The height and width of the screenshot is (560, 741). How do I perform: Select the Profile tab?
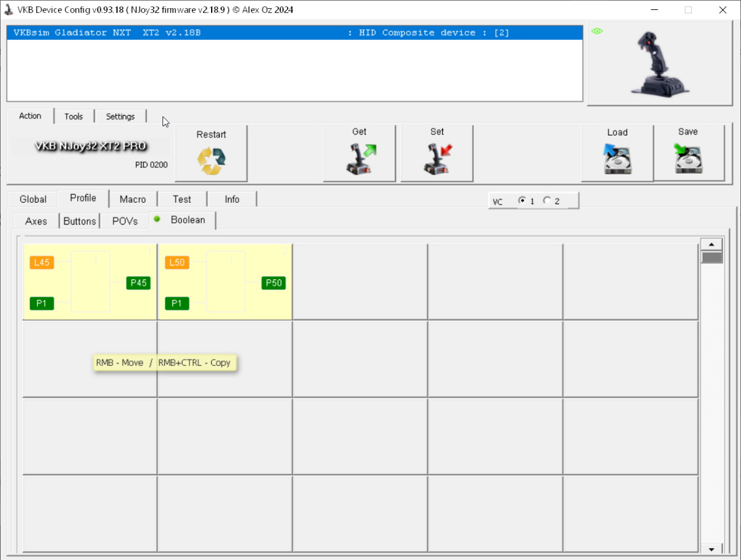pyautogui.click(x=83, y=198)
